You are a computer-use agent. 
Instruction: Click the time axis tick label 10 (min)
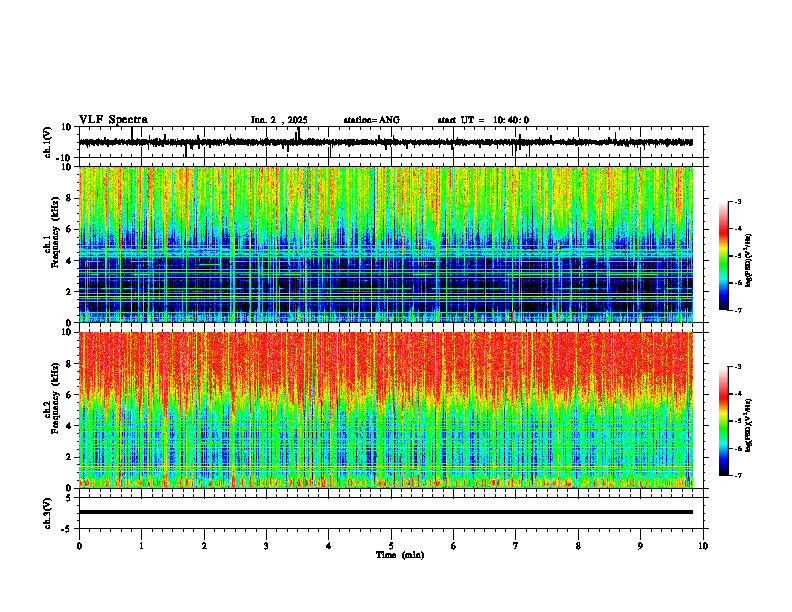tap(703, 546)
